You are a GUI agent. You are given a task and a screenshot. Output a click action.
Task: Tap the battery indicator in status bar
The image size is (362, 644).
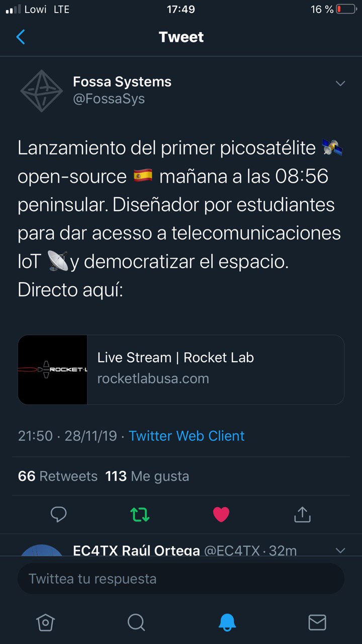pyautogui.click(x=346, y=9)
